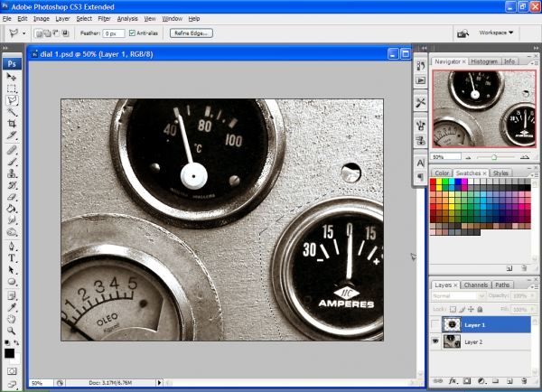
Task: Toggle Quick Mask mode
Action: [12, 371]
